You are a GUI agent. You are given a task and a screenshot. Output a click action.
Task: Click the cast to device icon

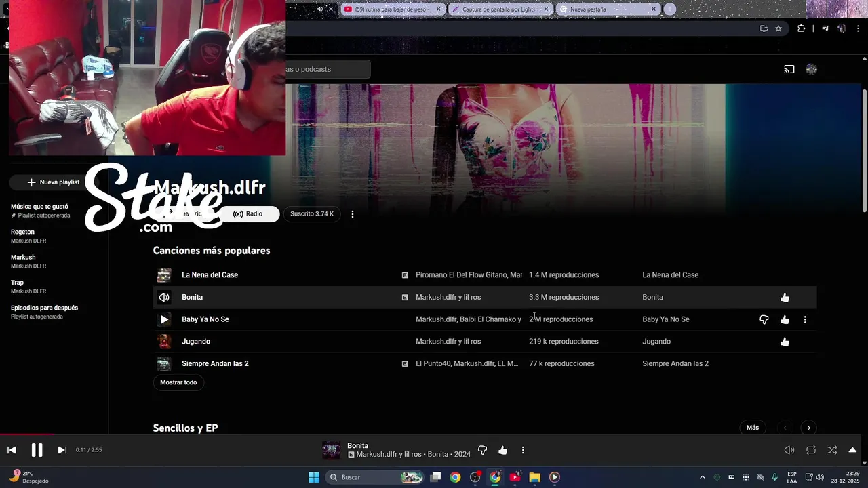(x=789, y=69)
